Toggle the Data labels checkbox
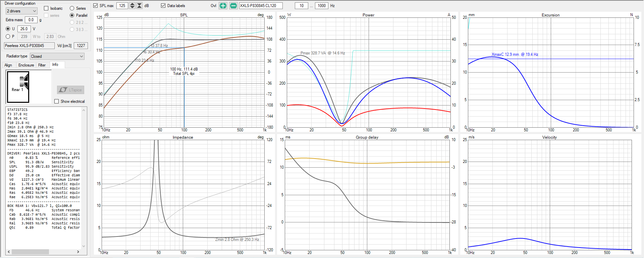Screen dimensions: 644x258 163,6
